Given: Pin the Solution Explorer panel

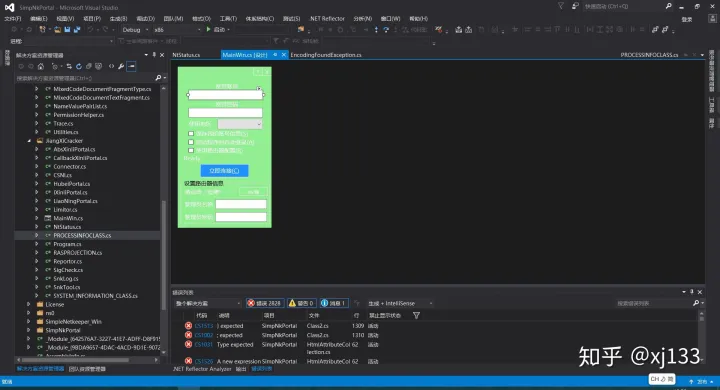Looking at the screenshot, I should click(154, 55).
